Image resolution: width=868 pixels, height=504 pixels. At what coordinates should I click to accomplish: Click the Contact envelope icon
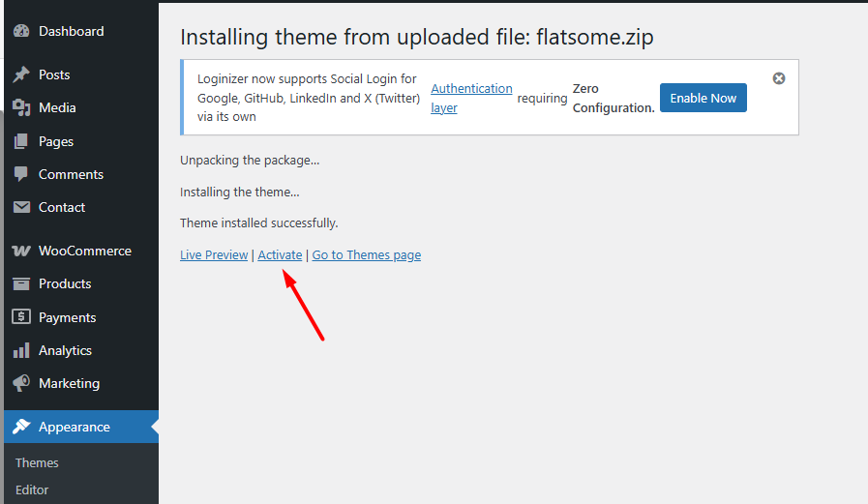(x=21, y=207)
